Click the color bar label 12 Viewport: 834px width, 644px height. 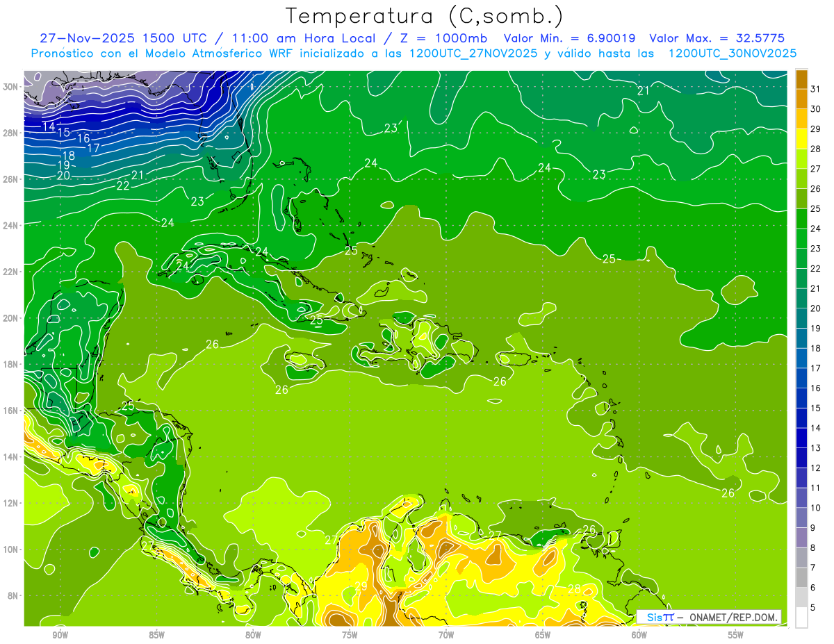coord(816,468)
